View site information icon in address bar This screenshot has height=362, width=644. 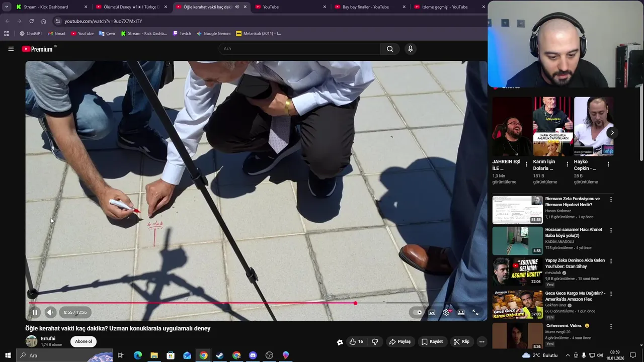point(58,21)
